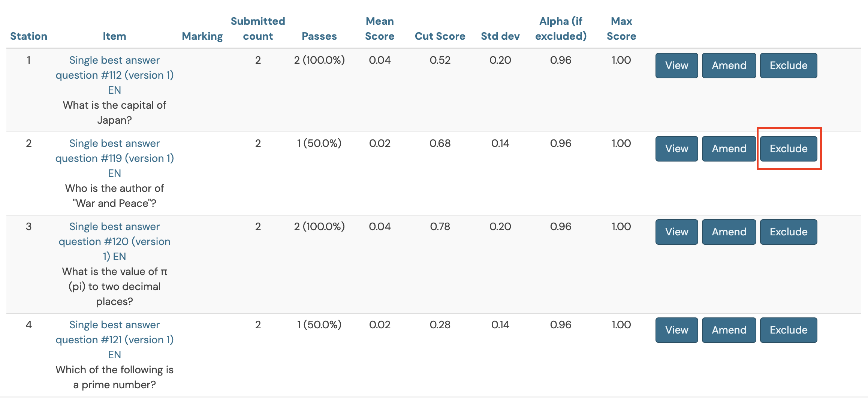The image size is (868, 398).
Task: Amend question #120 in station 3
Action: [x=729, y=232]
